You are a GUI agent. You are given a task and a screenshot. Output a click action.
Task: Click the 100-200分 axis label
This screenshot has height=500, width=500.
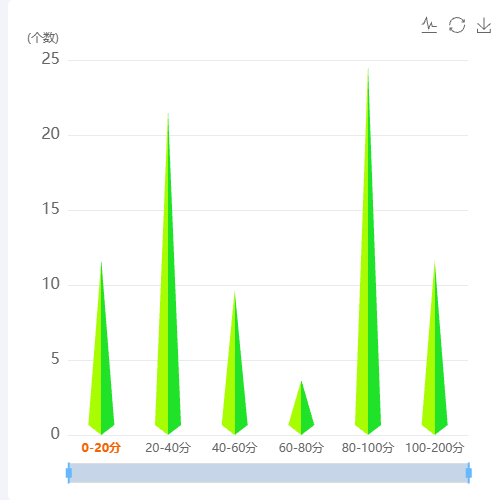pyautogui.click(x=435, y=447)
